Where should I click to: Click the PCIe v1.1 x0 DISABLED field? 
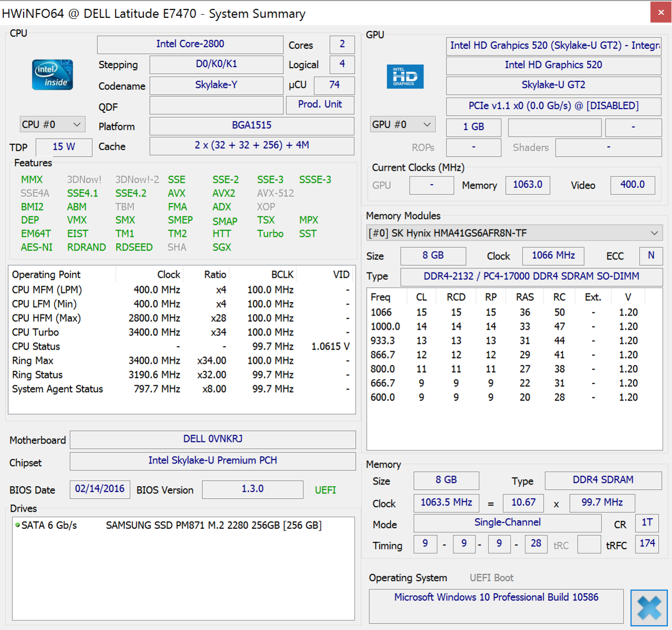coord(553,106)
